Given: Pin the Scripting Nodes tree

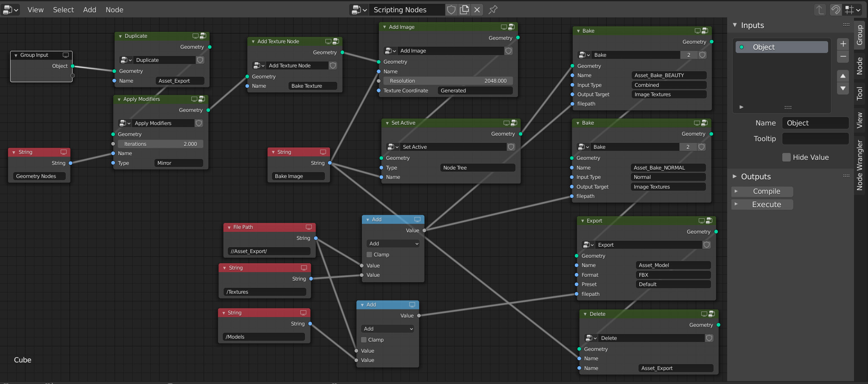Looking at the screenshot, I should click(493, 10).
